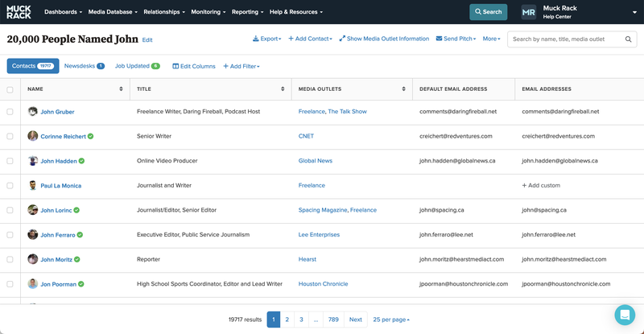Sort by the Name column arrows
Screen dimensions: 644x334
[x=121, y=89]
